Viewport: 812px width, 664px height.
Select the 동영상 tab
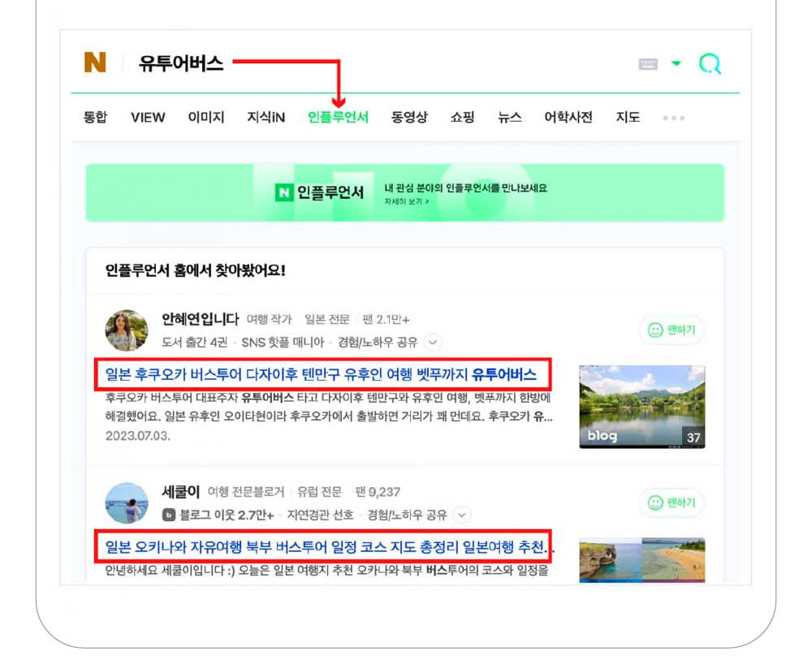(409, 118)
